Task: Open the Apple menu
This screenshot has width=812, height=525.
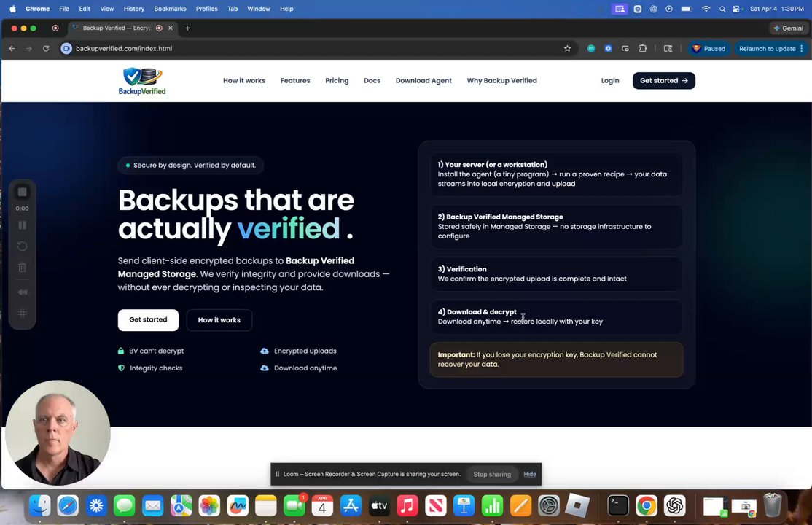Action: point(12,9)
